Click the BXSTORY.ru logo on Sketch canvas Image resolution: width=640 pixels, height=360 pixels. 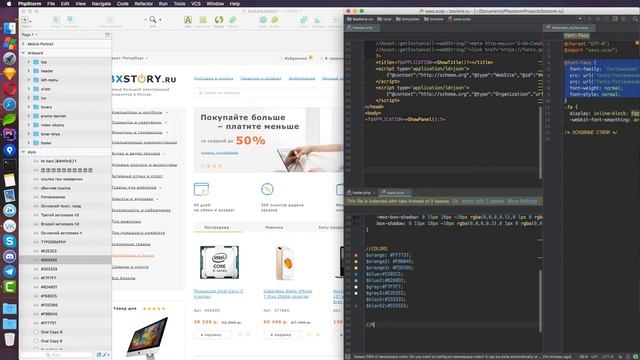pos(144,78)
